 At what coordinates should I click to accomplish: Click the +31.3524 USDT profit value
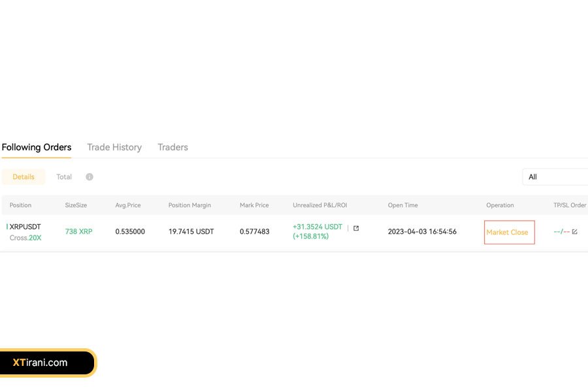318,227
